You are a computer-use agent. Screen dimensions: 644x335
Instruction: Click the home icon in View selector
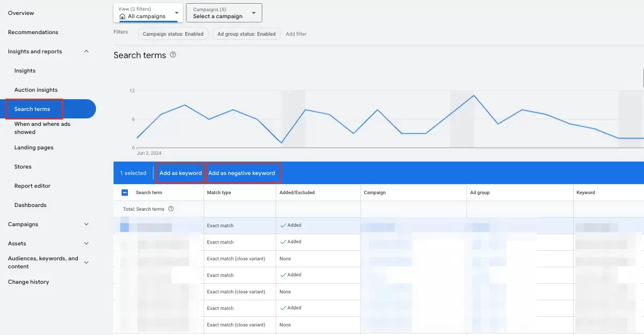point(122,17)
